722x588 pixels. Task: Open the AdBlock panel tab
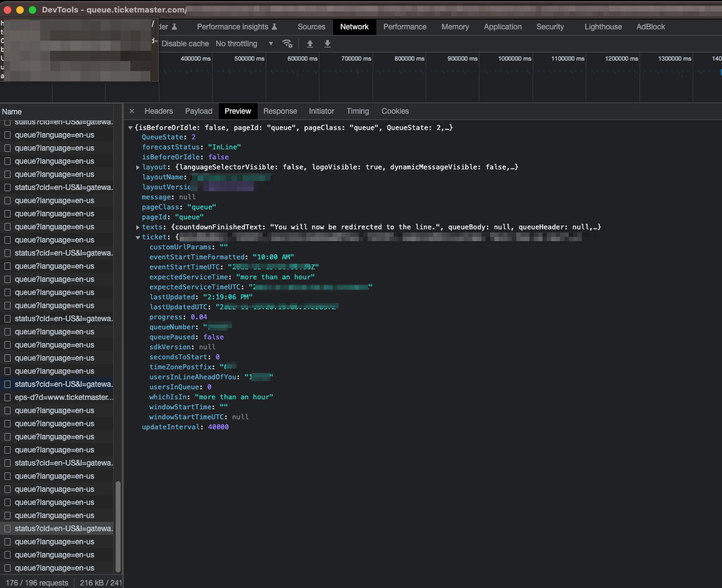[651, 27]
